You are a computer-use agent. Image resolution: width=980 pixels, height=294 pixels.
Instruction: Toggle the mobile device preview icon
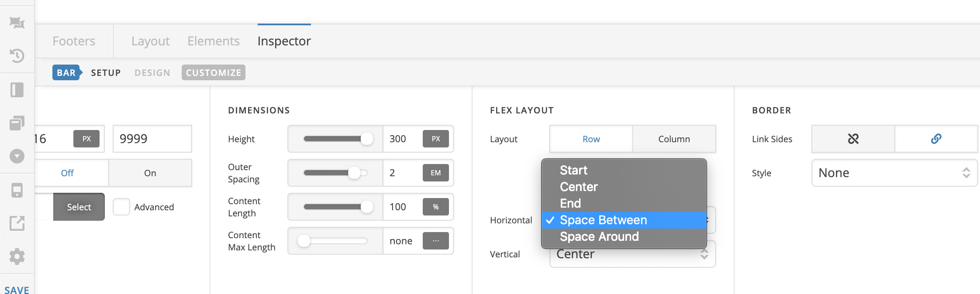click(17, 190)
